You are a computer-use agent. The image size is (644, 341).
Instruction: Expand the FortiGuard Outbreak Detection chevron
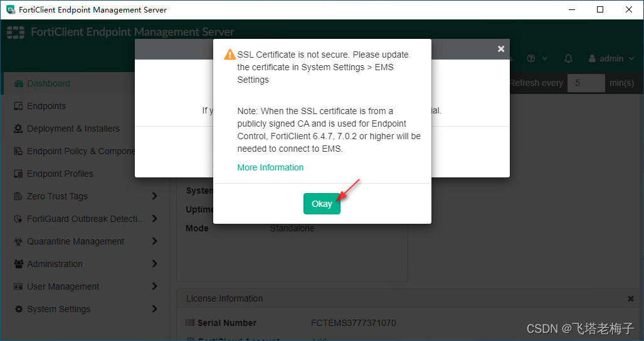coord(154,219)
